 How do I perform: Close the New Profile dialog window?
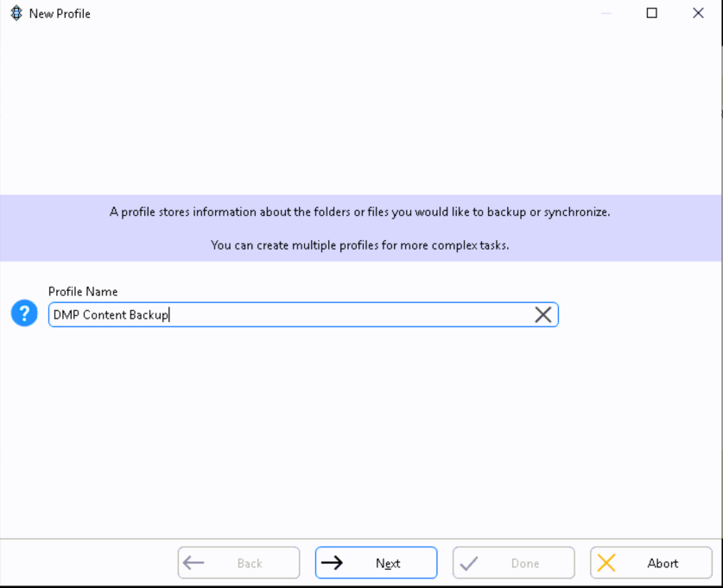(x=698, y=13)
